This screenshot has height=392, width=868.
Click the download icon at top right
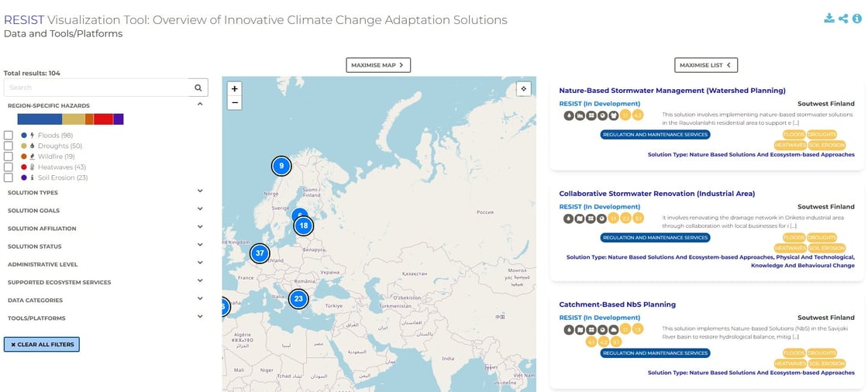[828, 19]
